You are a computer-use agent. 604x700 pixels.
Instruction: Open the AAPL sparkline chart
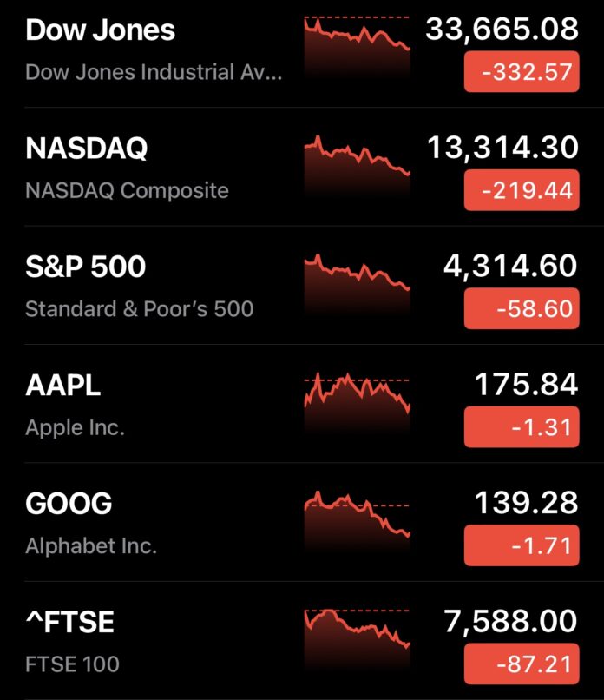357,402
